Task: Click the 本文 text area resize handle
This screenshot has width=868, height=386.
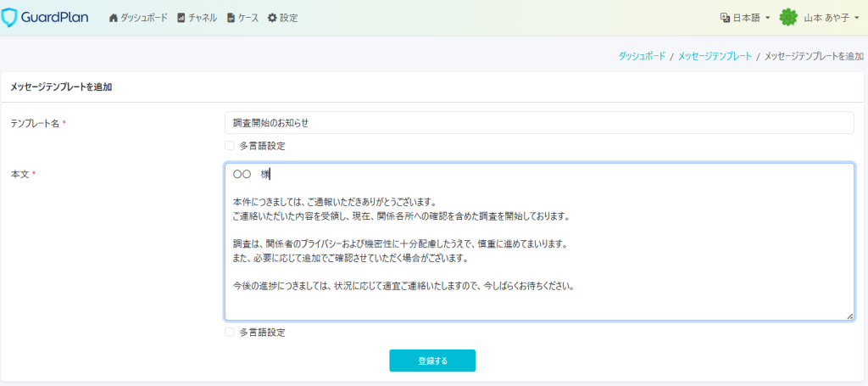Action: coord(849,316)
